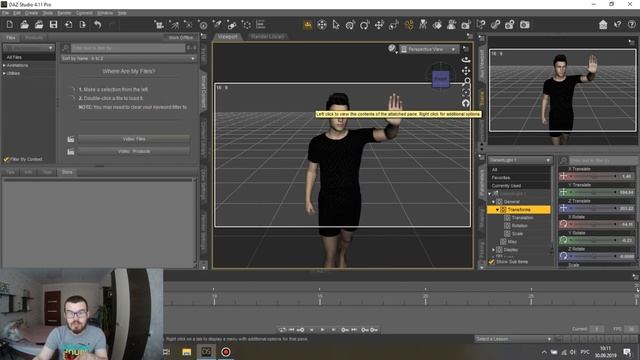This screenshot has height=360, width=640.
Task: Select the Rotation subgroup
Action: [x=520, y=226]
